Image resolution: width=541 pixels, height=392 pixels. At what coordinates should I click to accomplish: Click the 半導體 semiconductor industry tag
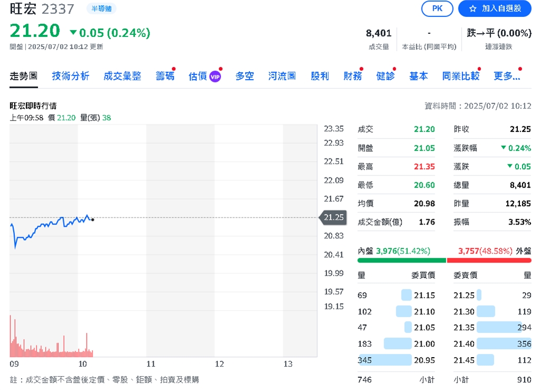coord(101,8)
